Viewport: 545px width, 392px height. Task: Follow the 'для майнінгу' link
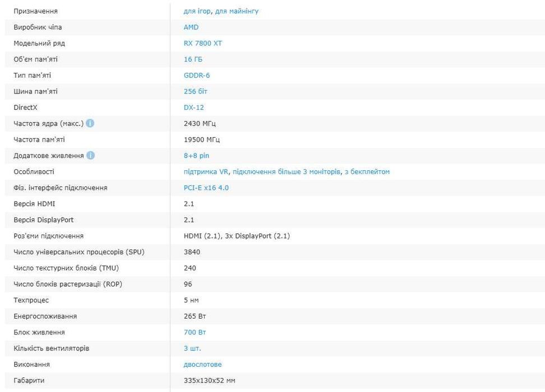(237, 11)
